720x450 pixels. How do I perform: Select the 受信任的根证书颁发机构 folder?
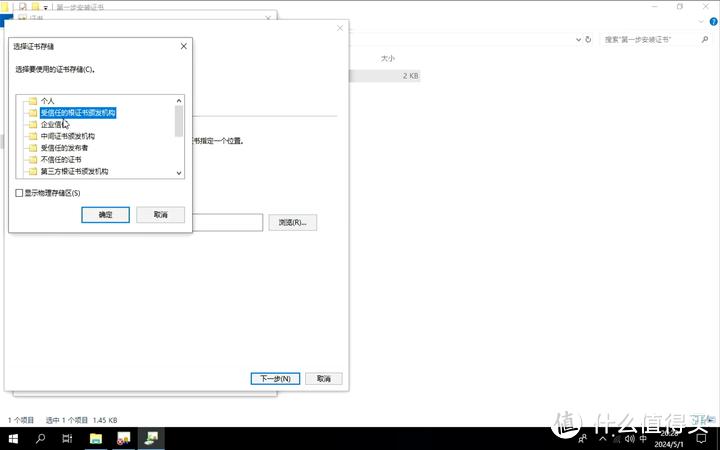point(78,113)
